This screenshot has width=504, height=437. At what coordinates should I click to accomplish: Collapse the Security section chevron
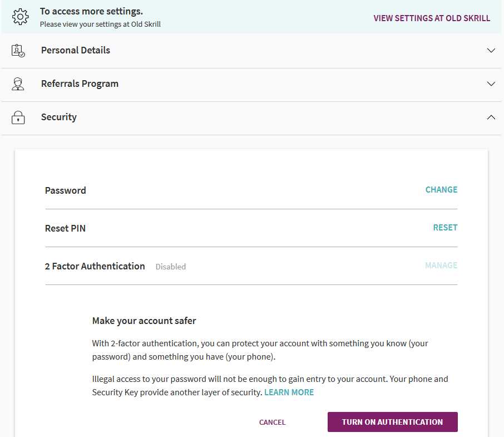pyautogui.click(x=491, y=117)
